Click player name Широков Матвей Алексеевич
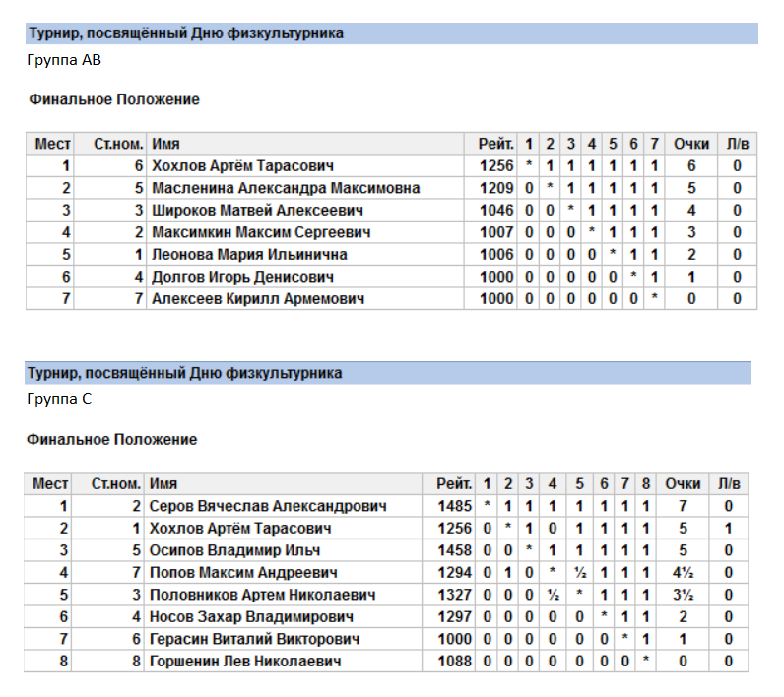Screen dimensions: 784x697 pos(257,211)
